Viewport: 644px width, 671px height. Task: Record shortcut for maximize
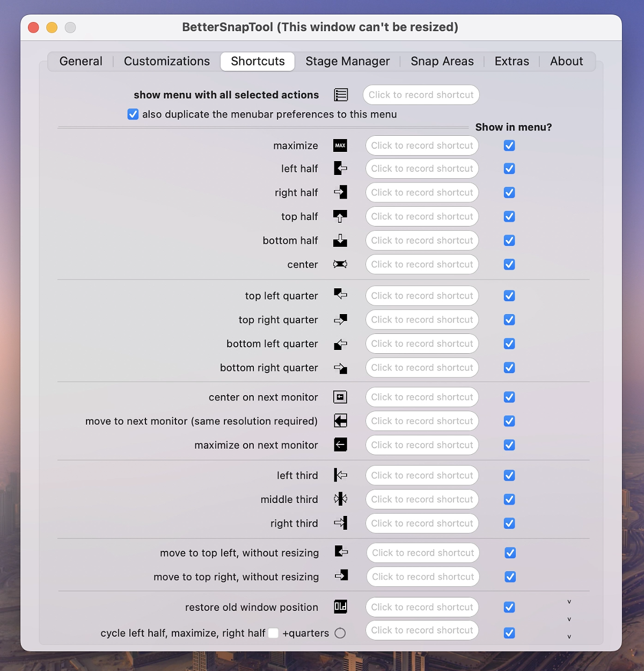[x=422, y=145]
